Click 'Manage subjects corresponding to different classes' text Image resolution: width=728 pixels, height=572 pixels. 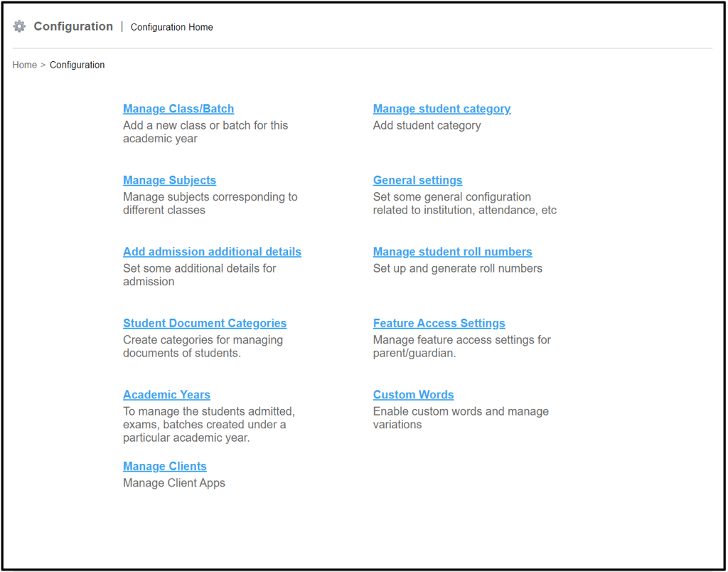(x=210, y=203)
